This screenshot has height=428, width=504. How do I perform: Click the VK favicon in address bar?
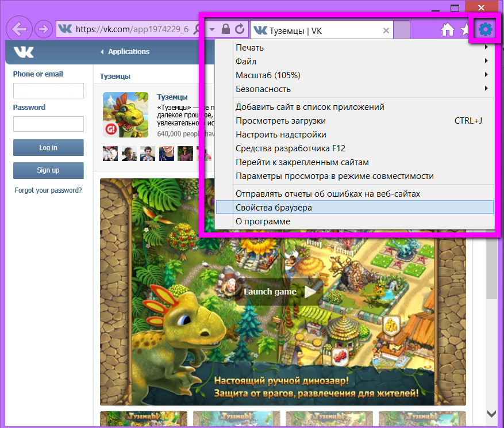[x=66, y=29]
